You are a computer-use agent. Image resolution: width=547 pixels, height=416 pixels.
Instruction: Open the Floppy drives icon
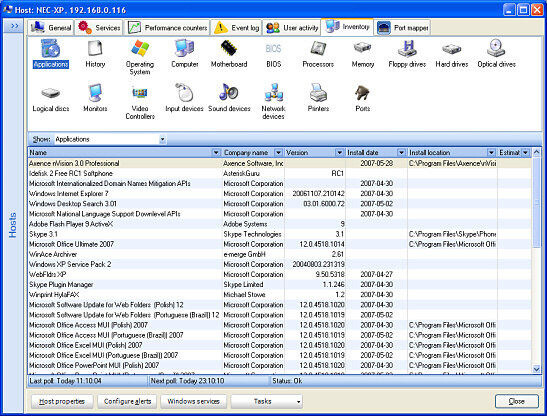point(407,54)
